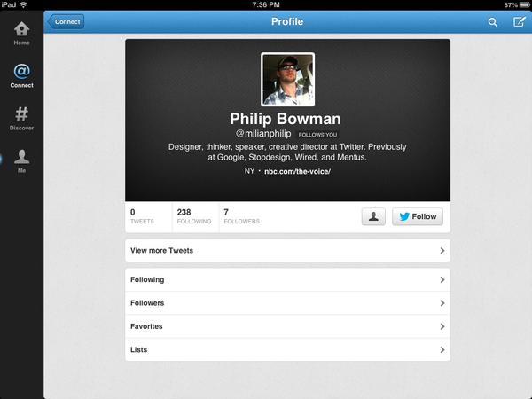The height and width of the screenshot is (399, 532).
Task: Expand the Following row chevron
Action: pos(442,279)
